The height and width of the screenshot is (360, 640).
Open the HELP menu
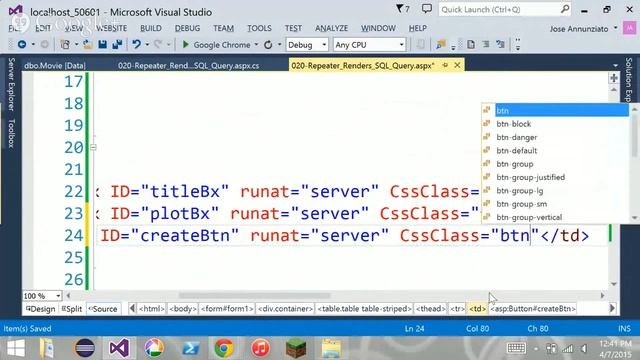coord(418,28)
